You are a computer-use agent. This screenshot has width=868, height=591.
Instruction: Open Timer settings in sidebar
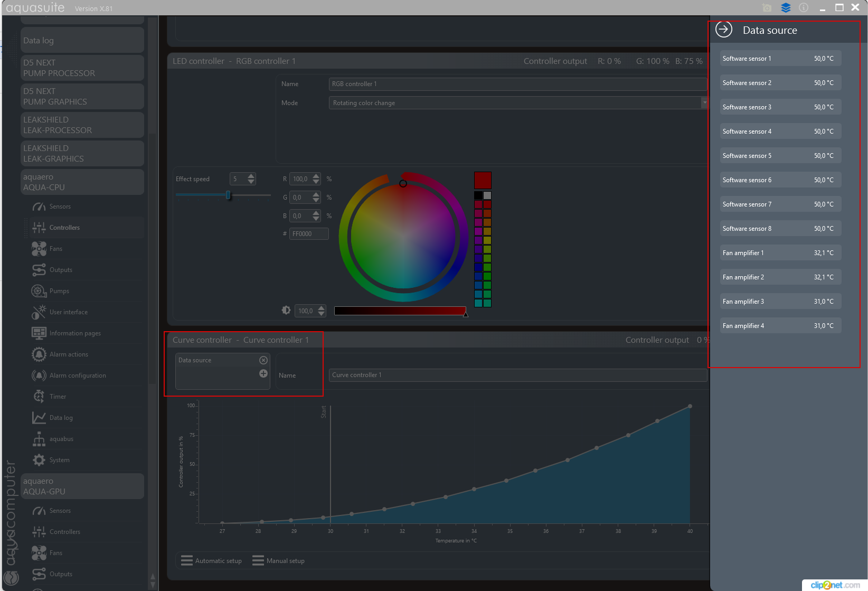pyautogui.click(x=58, y=397)
